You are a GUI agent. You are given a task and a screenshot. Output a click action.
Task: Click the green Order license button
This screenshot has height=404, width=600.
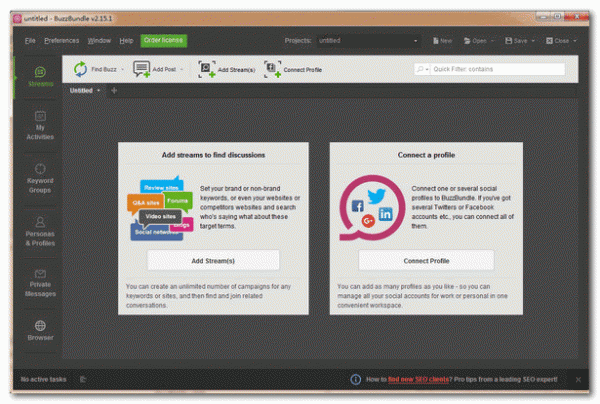(x=163, y=41)
